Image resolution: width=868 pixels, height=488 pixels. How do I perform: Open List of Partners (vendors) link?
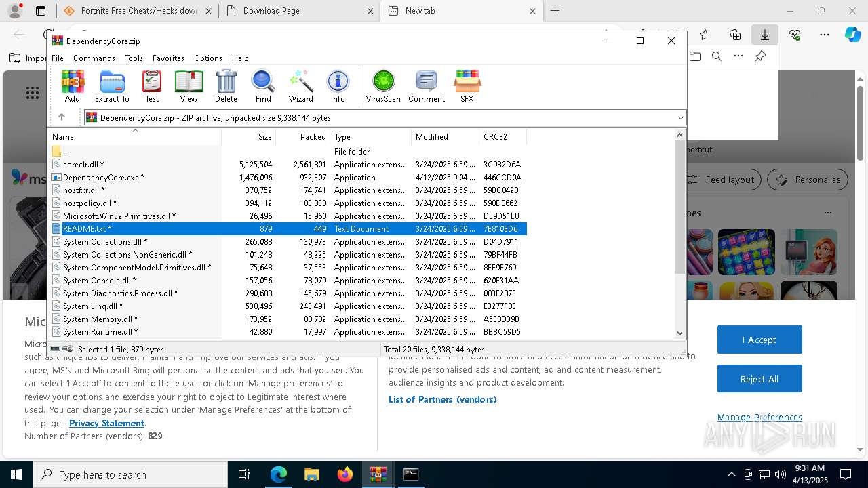point(443,399)
